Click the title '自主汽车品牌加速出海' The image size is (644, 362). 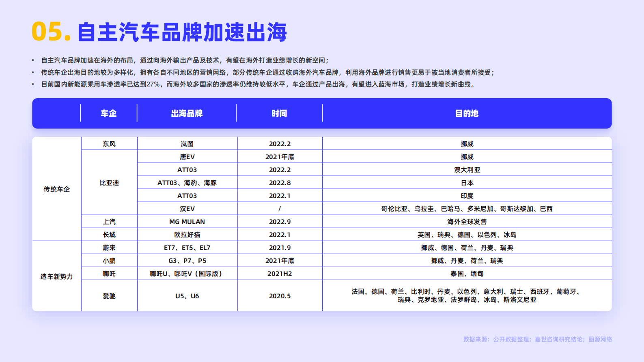click(182, 32)
